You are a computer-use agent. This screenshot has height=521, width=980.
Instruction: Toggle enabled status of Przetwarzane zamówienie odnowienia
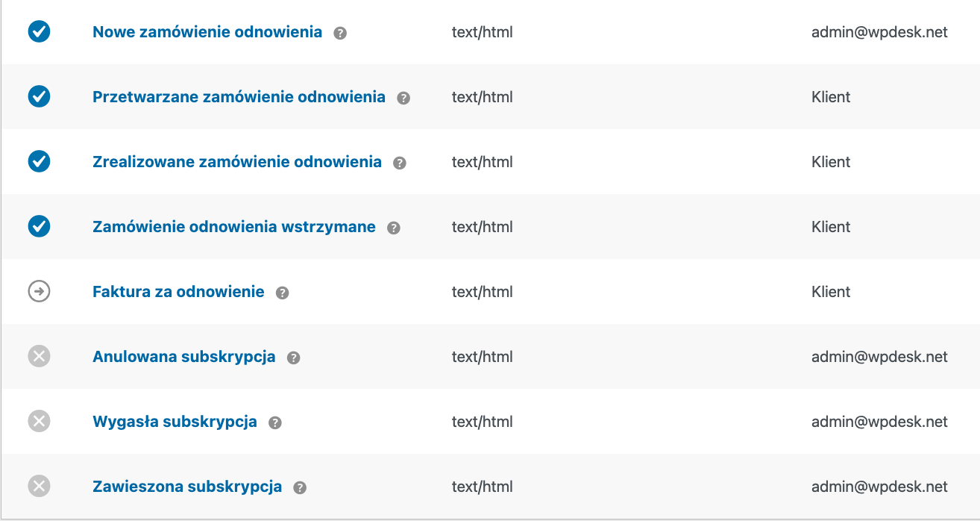point(39,96)
